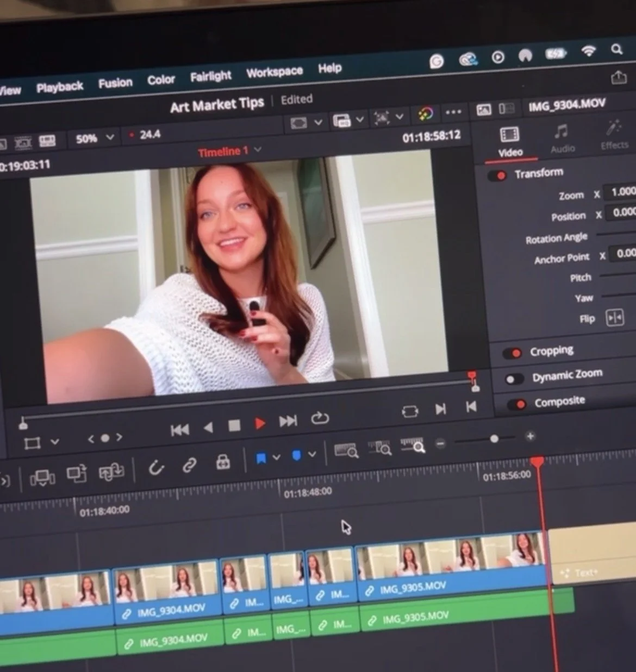Open the safe area overlay dropdown arrow

click(319, 122)
